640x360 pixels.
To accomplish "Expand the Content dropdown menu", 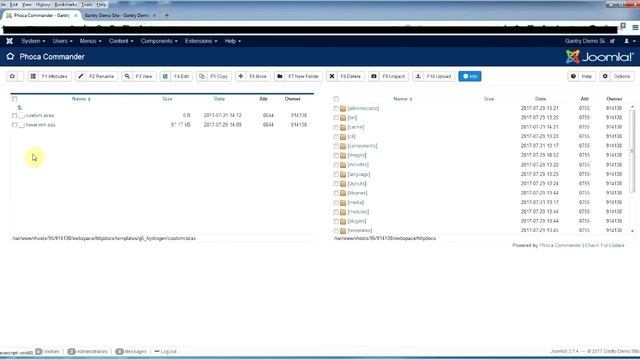I will (x=121, y=41).
